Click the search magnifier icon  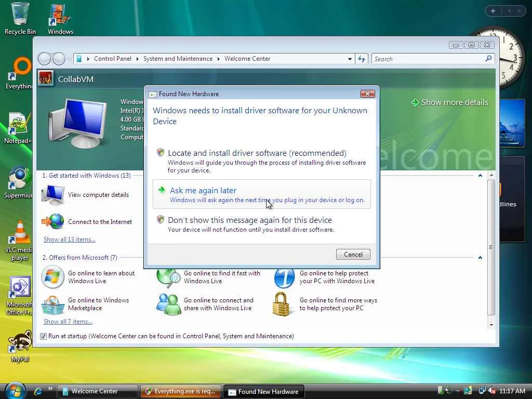tap(488, 59)
